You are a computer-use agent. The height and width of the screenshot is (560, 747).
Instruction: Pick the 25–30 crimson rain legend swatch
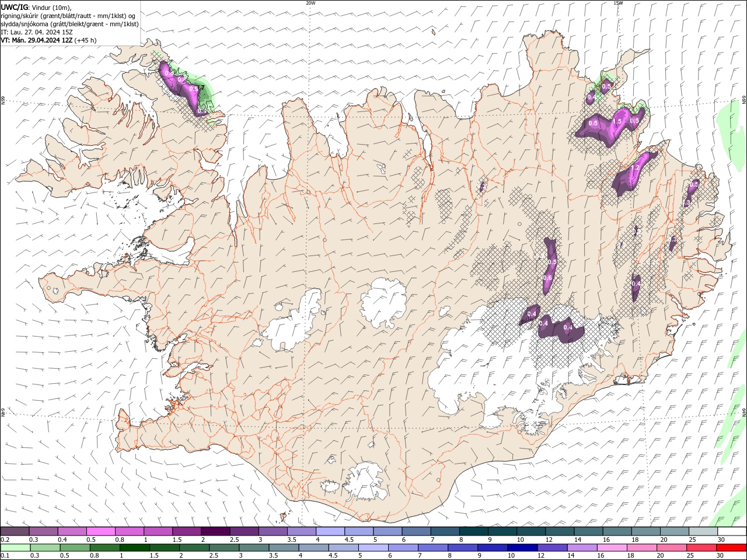[x=700, y=548]
